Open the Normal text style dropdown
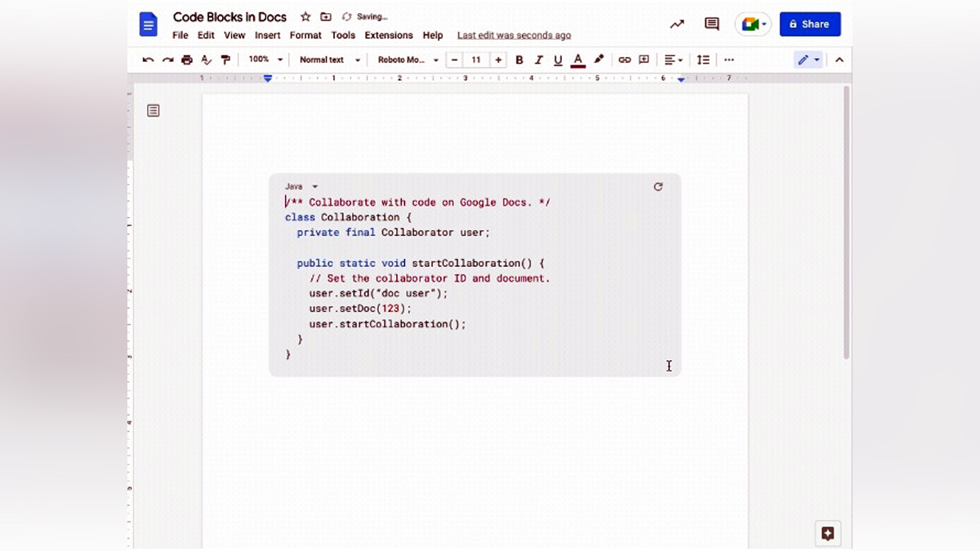 [x=329, y=60]
